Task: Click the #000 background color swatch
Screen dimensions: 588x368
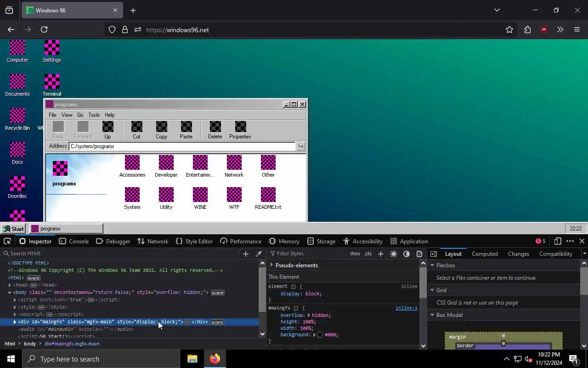Action: tap(320, 335)
